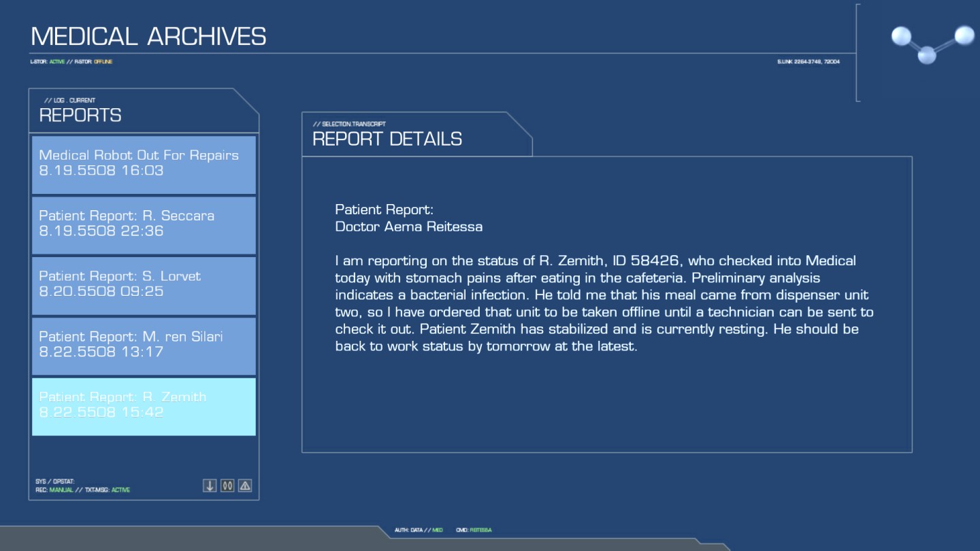The width and height of the screenshot is (980, 551).
Task: Click the REPORT DETAILS tab header
Action: pyautogui.click(x=387, y=139)
